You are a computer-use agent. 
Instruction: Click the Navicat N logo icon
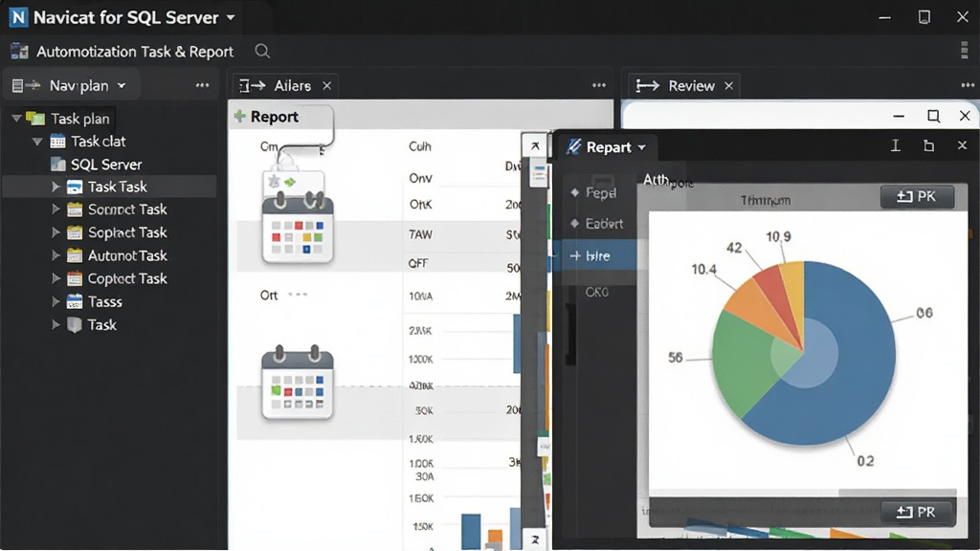pos(18,17)
